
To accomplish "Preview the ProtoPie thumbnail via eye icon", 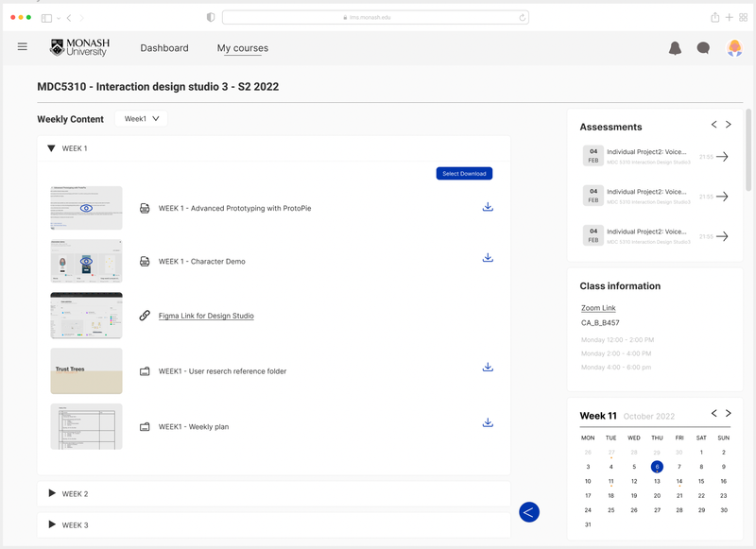I will tap(86, 208).
